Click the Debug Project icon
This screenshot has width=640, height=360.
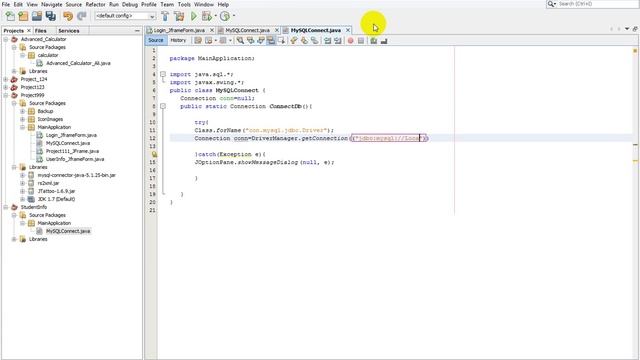point(207,16)
